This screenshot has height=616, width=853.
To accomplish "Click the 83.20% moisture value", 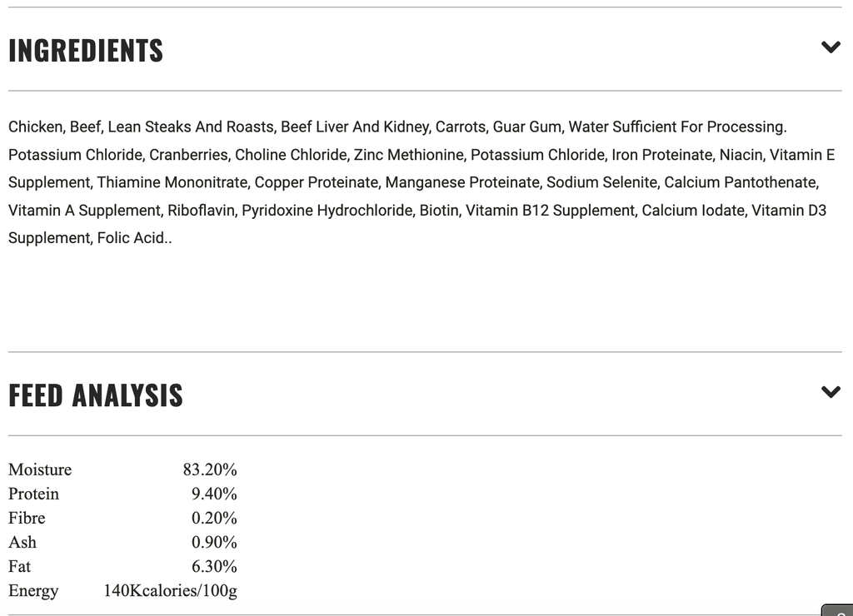I will [x=210, y=469].
